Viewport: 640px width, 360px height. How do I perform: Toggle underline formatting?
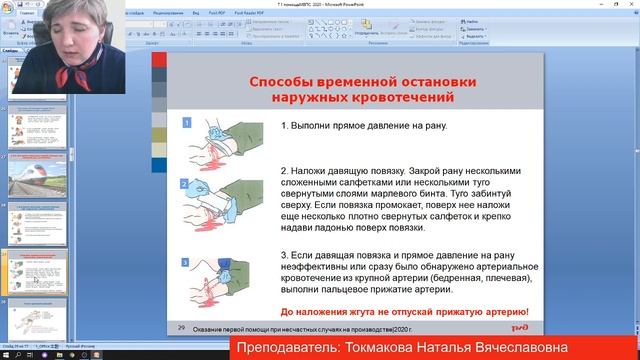point(138,34)
